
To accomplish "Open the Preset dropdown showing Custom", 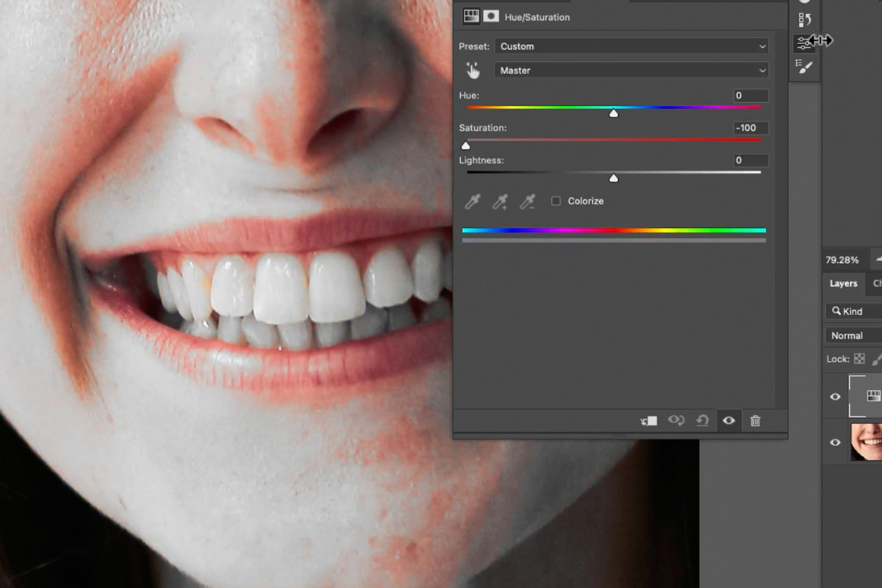I will click(x=631, y=46).
